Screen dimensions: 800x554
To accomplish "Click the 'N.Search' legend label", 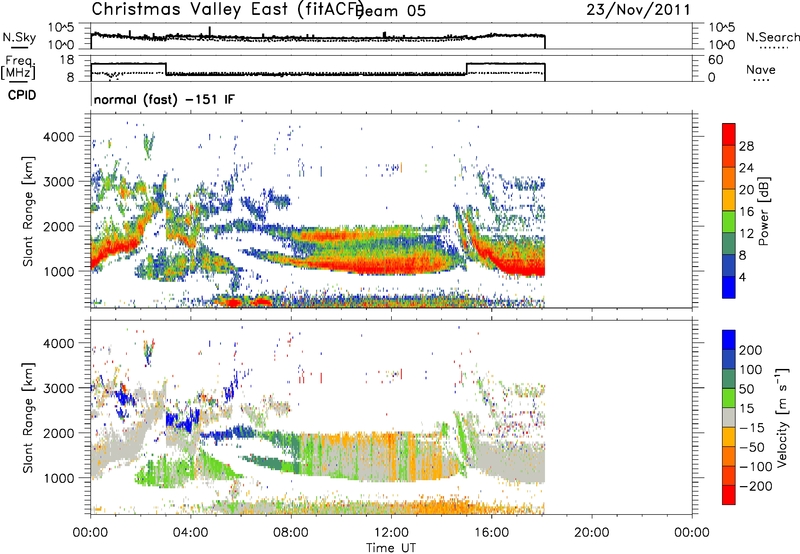I will pos(772,37).
